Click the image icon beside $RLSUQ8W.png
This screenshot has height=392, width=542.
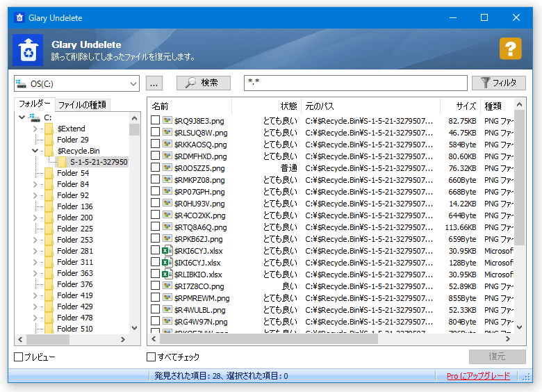(167, 132)
